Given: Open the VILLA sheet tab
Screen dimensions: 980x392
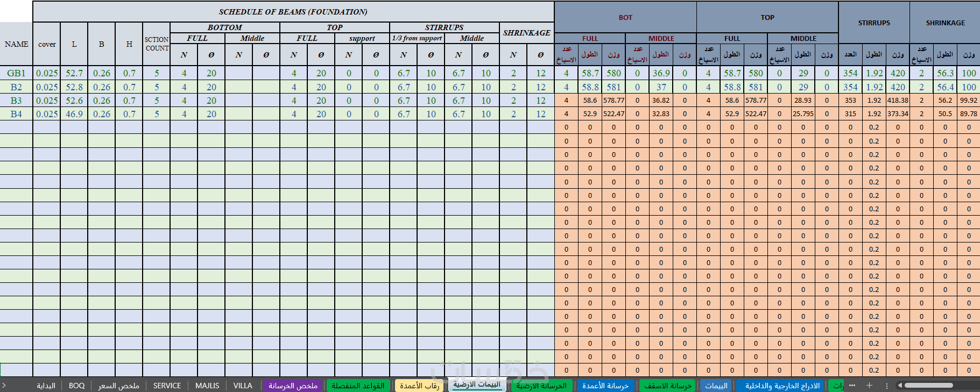Looking at the screenshot, I should coord(243,386).
